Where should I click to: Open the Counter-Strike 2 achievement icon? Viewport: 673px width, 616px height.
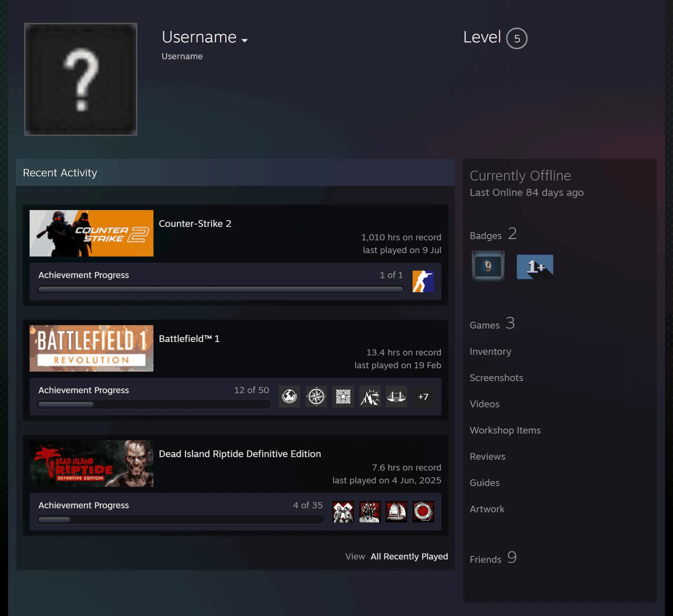coord(423,281)
